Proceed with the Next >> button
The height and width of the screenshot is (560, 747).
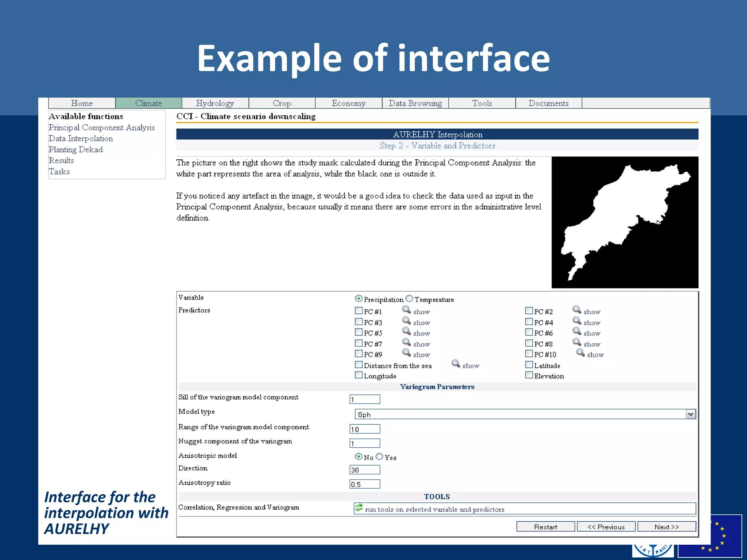coord(667,527)
